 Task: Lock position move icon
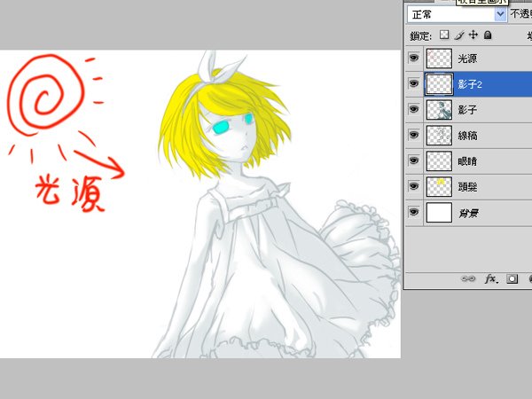tap(473, 35)
